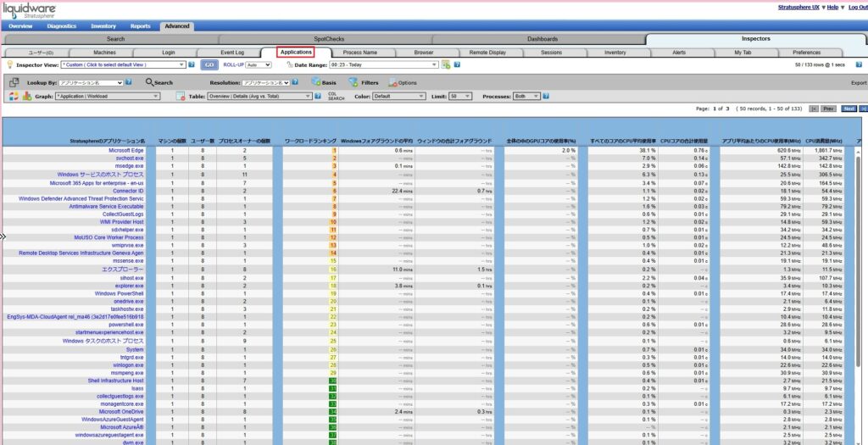868x445 pixels.
Task: Open the Remote Display inspector tab
Action: point(487,53)
